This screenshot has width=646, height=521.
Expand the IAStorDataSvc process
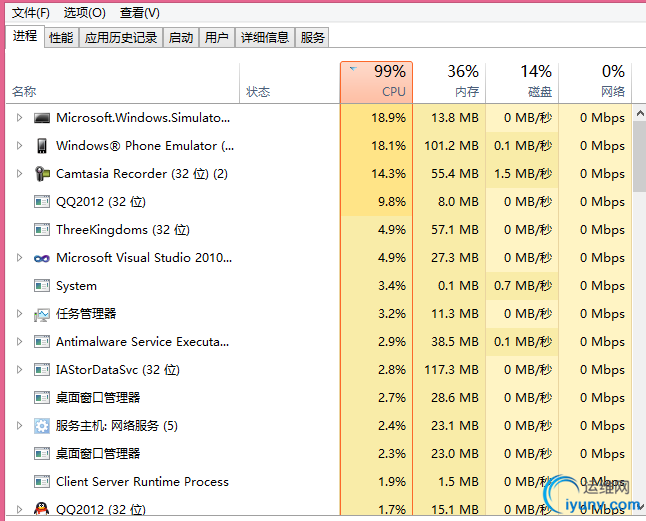click(19, 370)
